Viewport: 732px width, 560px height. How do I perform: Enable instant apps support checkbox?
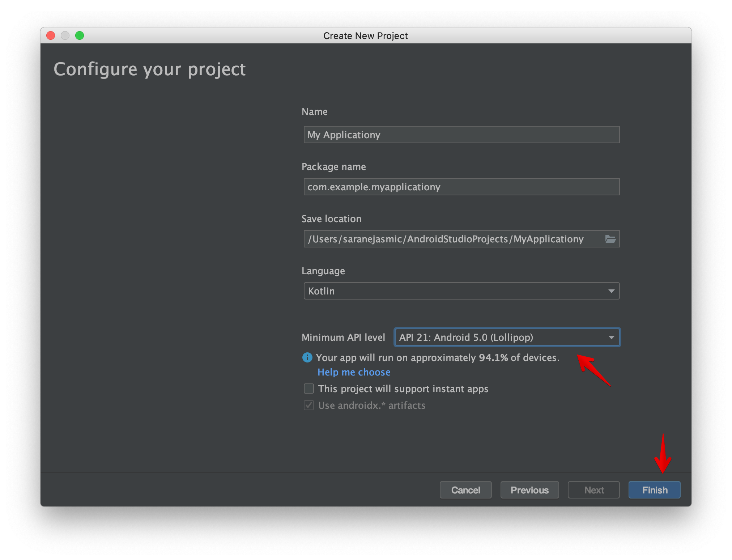coord(309,389)
